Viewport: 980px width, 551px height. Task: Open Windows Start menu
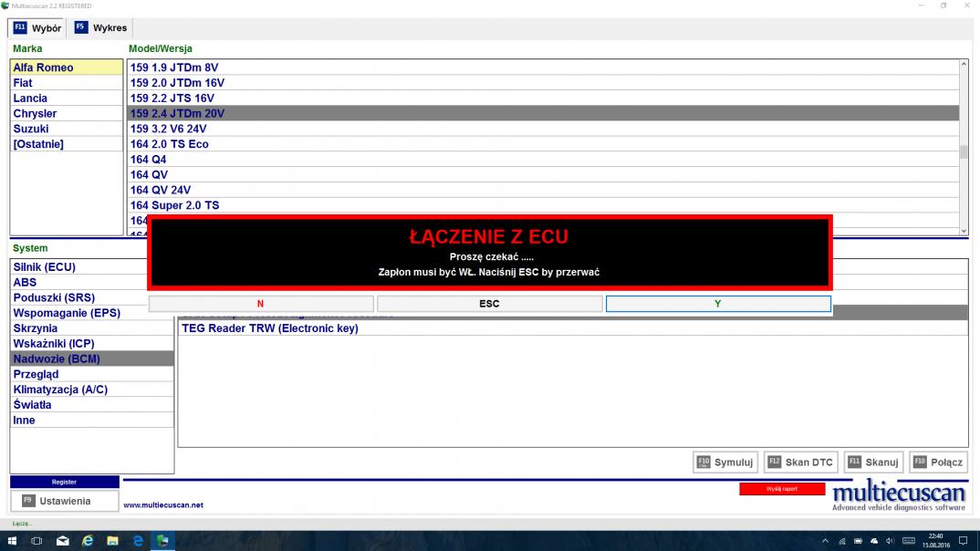12,541
